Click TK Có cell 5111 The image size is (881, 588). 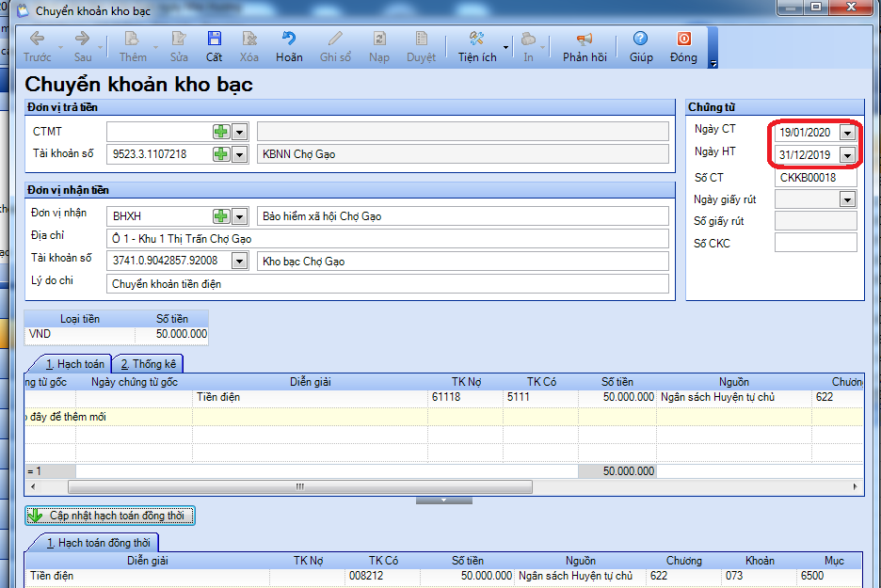click(540, 397)
